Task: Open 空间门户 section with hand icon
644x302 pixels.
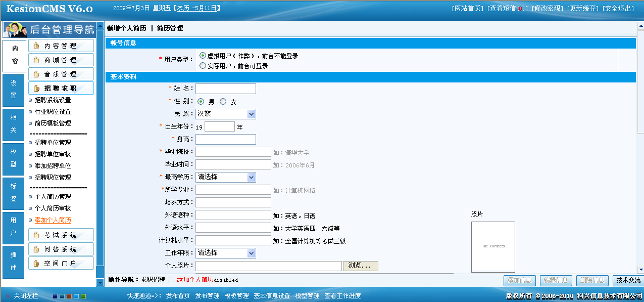Action: [x=61, y=264]
